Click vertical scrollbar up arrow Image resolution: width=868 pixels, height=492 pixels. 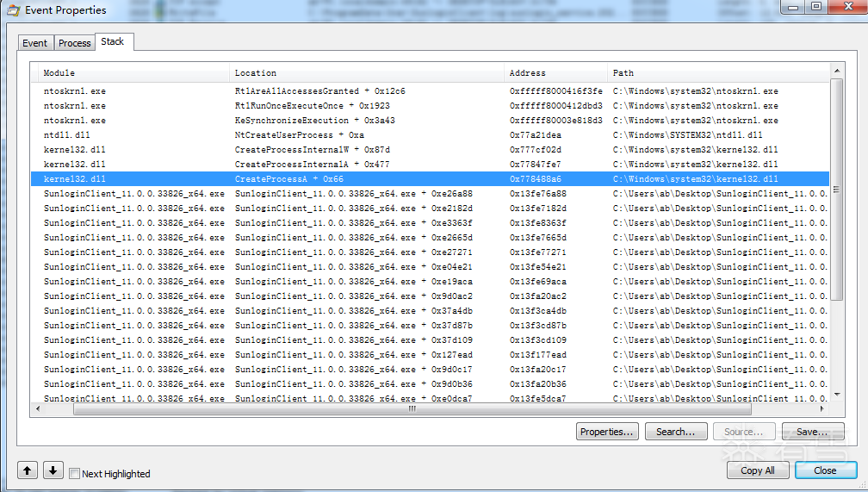pyautogui.click(x=837, y=71)
